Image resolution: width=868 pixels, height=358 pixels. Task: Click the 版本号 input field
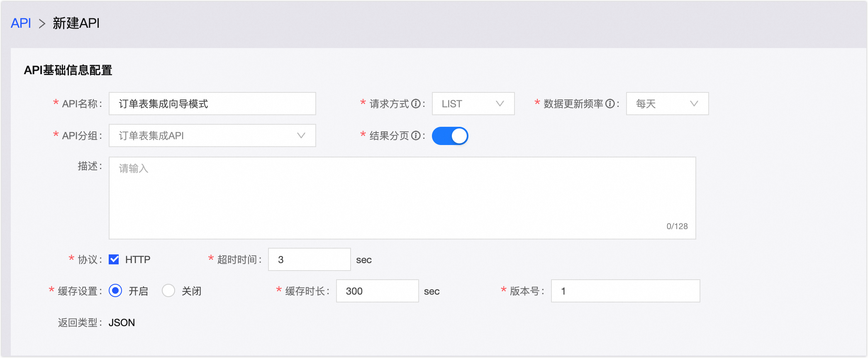[x=626, y=291]
